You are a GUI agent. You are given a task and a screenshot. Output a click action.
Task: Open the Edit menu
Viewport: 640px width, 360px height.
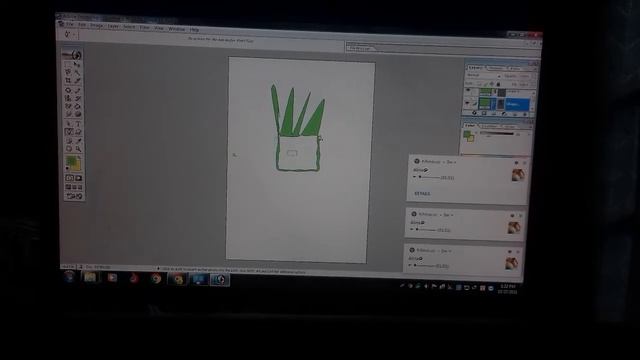tap(82, 25)
